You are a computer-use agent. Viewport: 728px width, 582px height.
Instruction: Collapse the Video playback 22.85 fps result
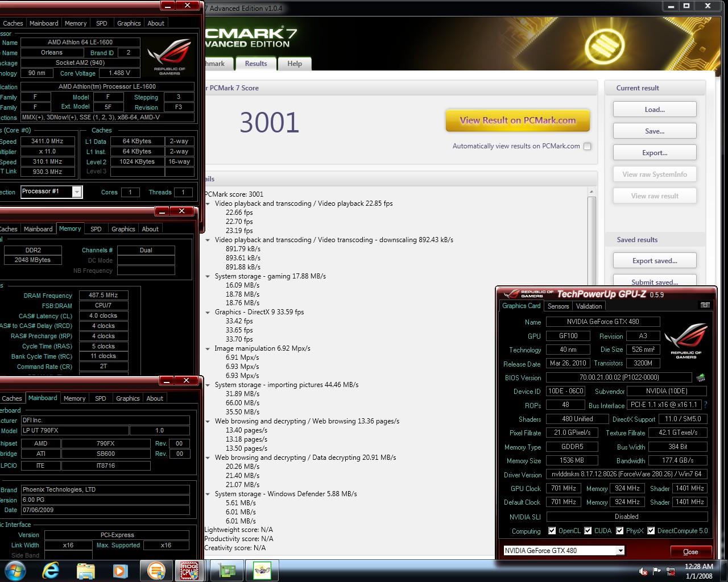point(208,203)
